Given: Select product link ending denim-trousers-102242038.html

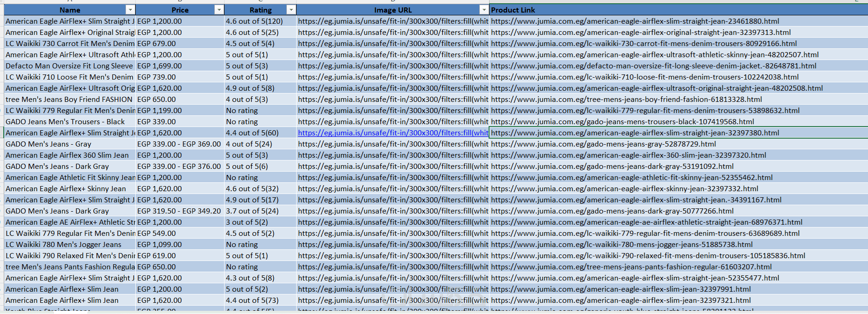Looking at the screenshot, I should coord(678,77).
